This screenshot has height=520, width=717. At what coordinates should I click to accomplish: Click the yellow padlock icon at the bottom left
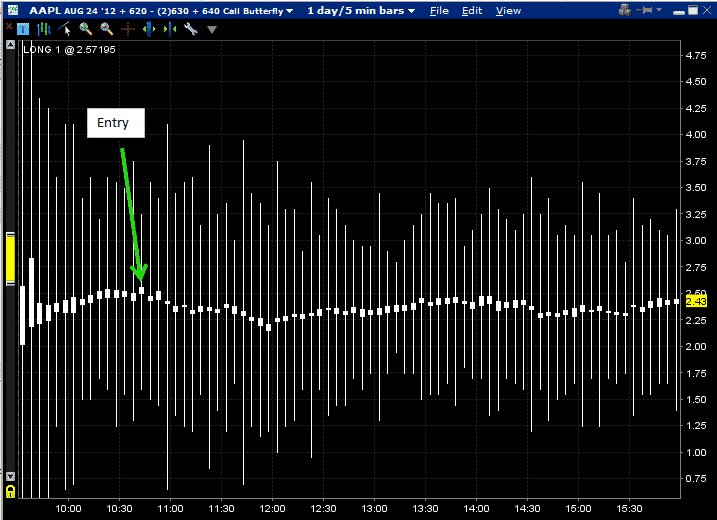coord(10,492)
